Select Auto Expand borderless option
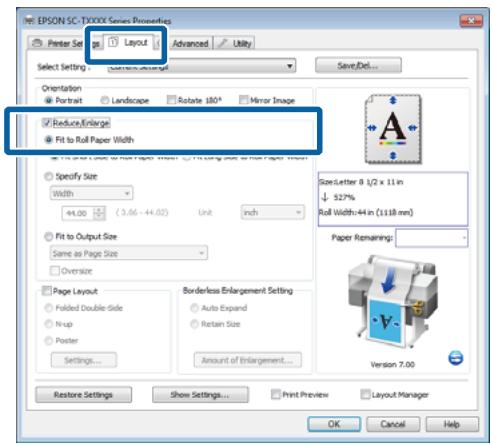This screenshot has width=492, height=445. pos(194,308)
